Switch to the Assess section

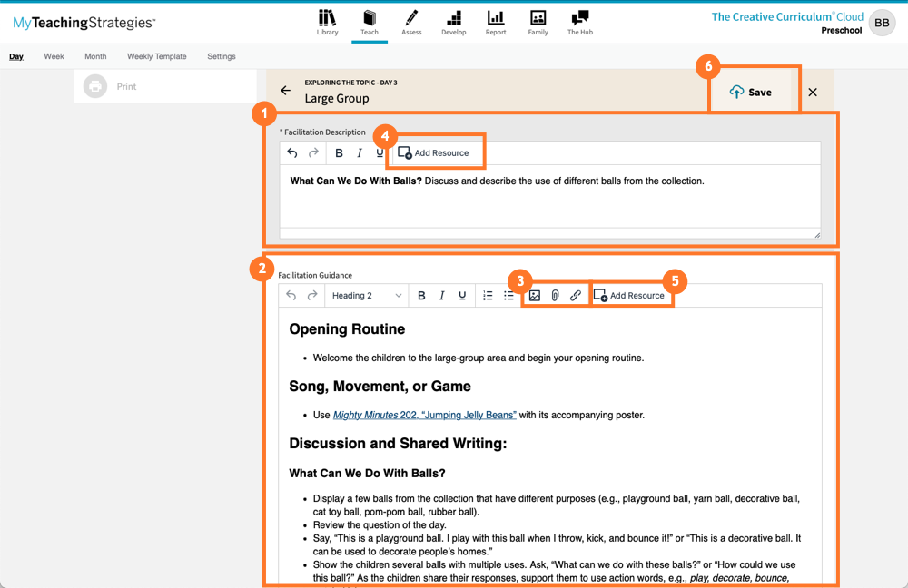click(x=411, y=23)
